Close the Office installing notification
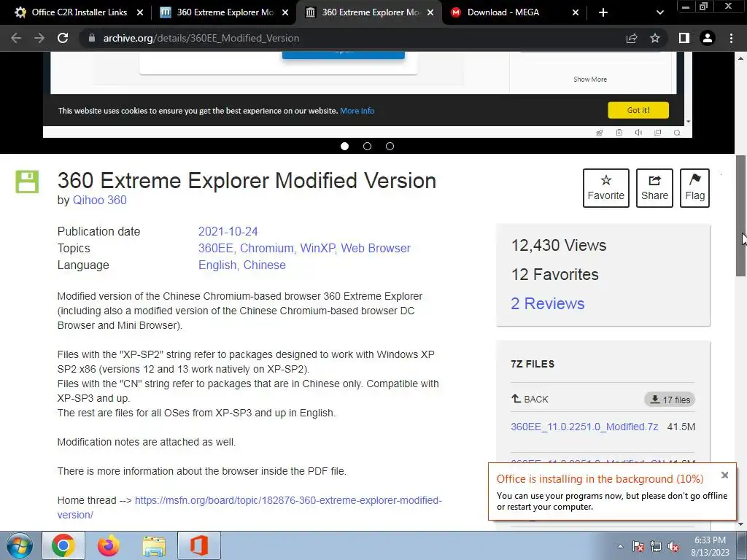The height and width of the screenshot is (560, 747). click(x=724, y=475)
